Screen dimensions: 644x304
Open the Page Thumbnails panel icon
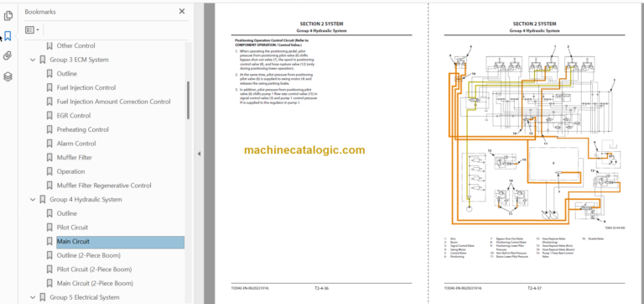8,16
